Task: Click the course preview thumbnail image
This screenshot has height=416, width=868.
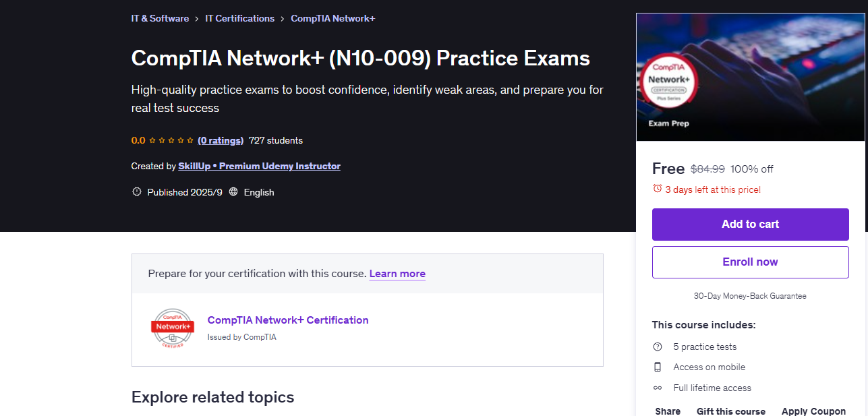Action: coord(750,77)
